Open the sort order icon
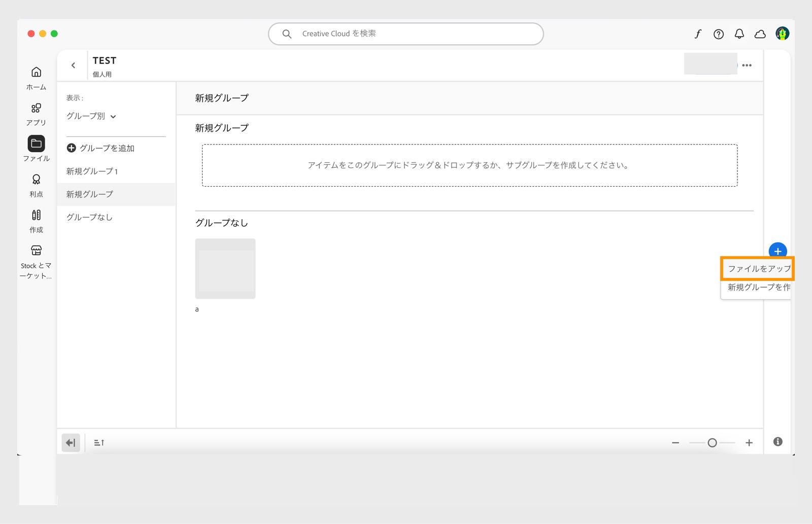 (x=99, y=442)
